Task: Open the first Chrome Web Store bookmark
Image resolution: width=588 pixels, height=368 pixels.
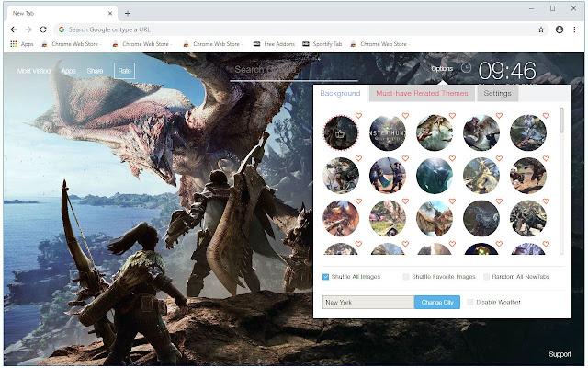Action: [x=72, y=44]
